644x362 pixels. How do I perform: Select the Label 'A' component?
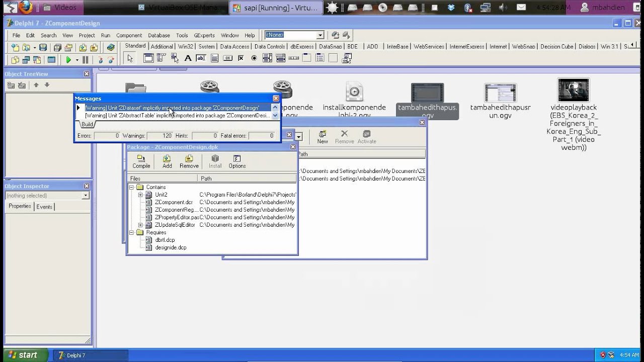[188, 58]
